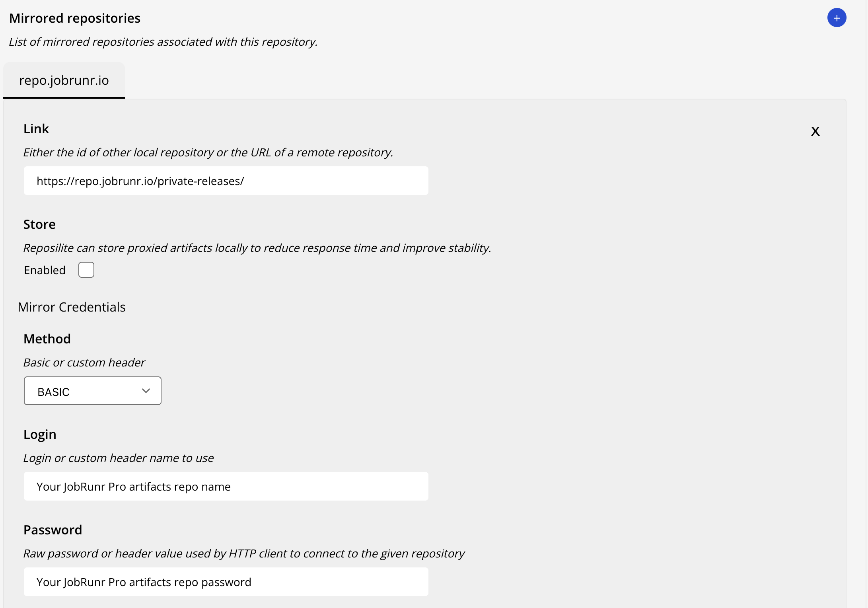Focus the Password input field
This screenshot has width=868, height=608.
226,582
